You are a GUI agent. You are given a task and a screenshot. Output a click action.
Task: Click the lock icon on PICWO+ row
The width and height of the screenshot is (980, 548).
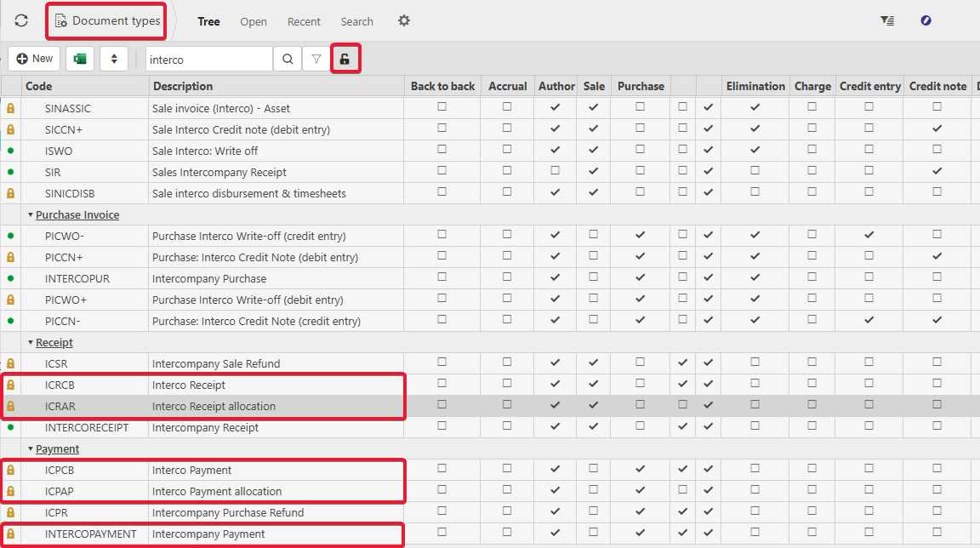10,300
